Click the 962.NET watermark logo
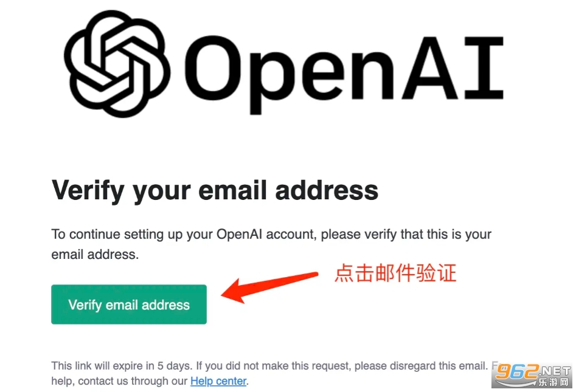Viewport: 576px width, 392px height. tap(533, 376)
